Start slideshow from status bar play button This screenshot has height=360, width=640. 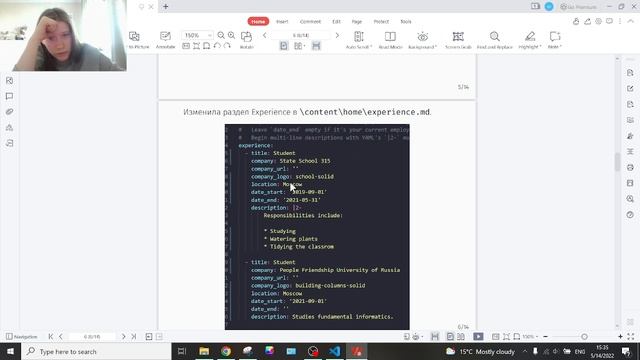(478, 337)
